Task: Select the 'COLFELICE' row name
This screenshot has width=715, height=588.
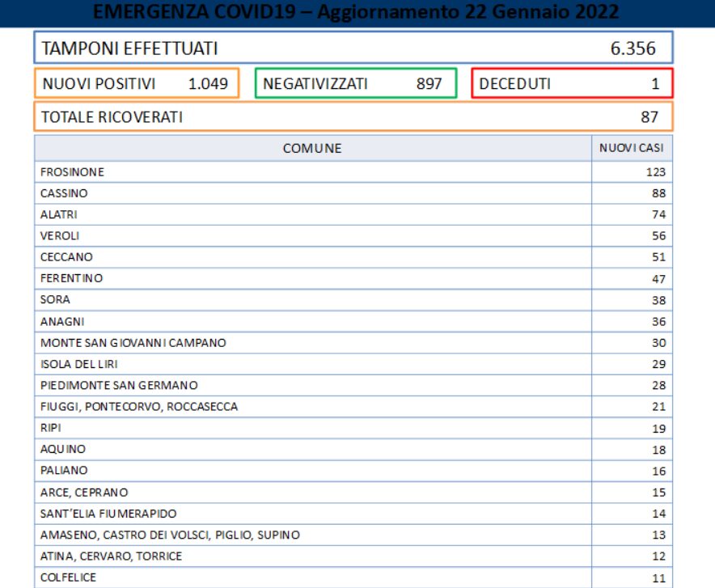Action: 69,577
